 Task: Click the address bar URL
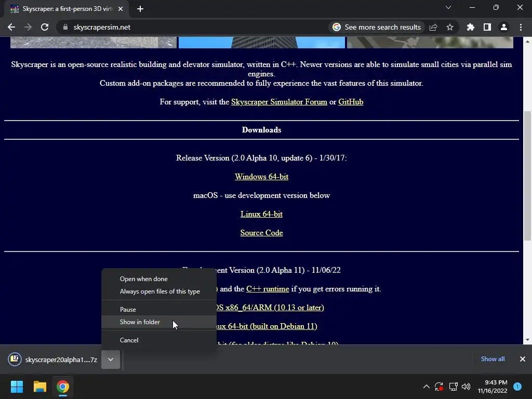tap(102, 27)
